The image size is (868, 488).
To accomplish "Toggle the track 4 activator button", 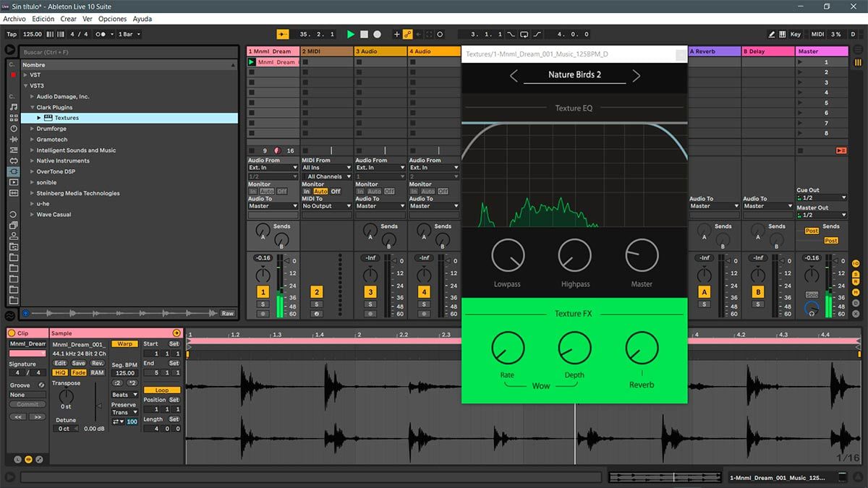I will pos(424,292).
